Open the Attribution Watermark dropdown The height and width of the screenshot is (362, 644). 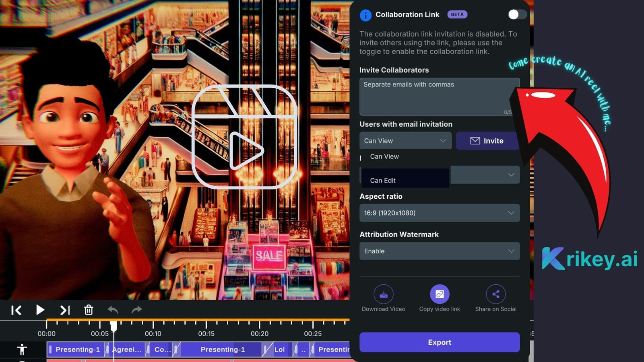point(439,251)
